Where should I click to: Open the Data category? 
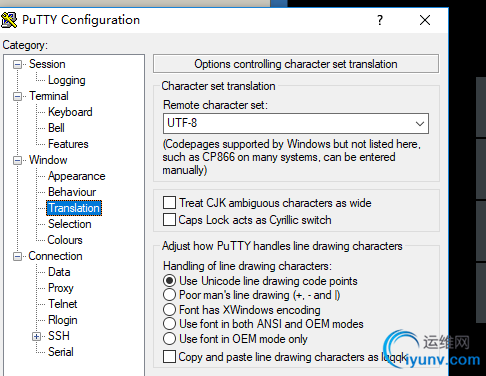59,272
